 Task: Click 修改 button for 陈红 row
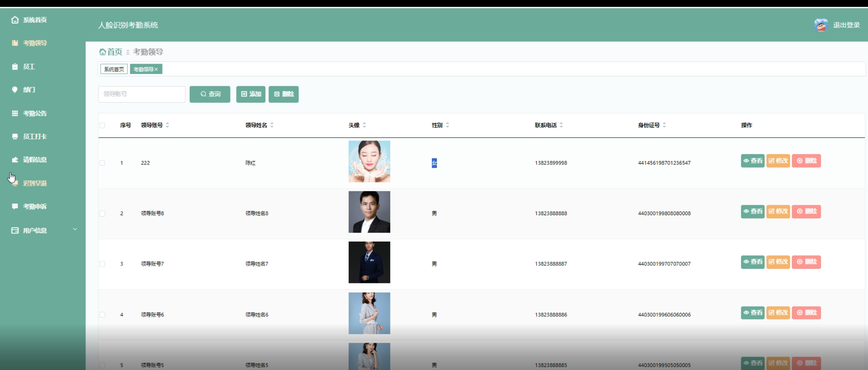point(778,161)
